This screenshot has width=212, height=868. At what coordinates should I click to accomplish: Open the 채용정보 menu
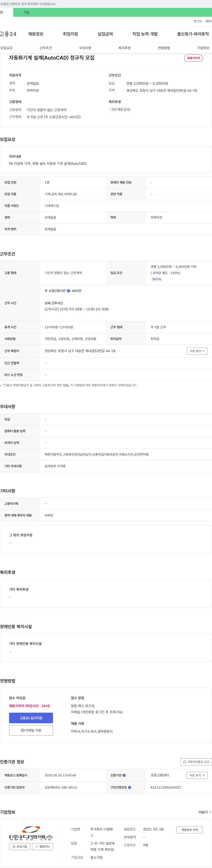click(36, 34)
